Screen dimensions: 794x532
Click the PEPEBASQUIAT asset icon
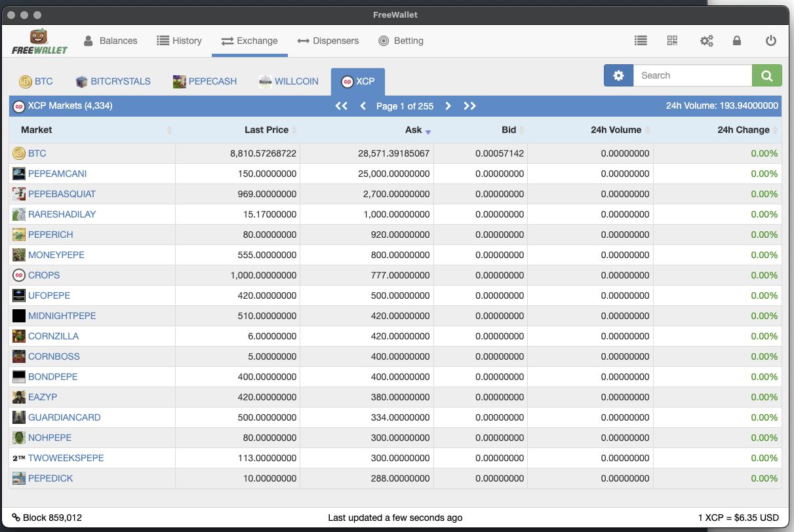tap(19, 194)
